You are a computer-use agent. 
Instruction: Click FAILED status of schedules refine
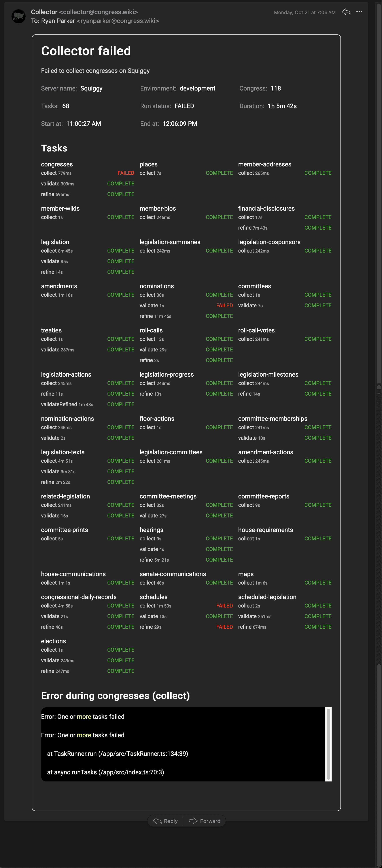pos(224,627)
